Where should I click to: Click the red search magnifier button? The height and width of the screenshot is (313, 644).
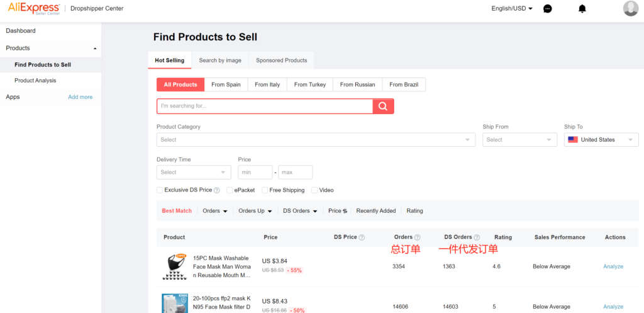pyautogui.click(x=383, y=106)
